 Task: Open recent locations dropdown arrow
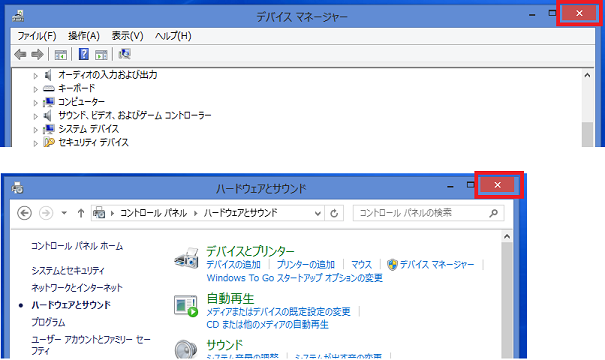[x=64, y=213]
